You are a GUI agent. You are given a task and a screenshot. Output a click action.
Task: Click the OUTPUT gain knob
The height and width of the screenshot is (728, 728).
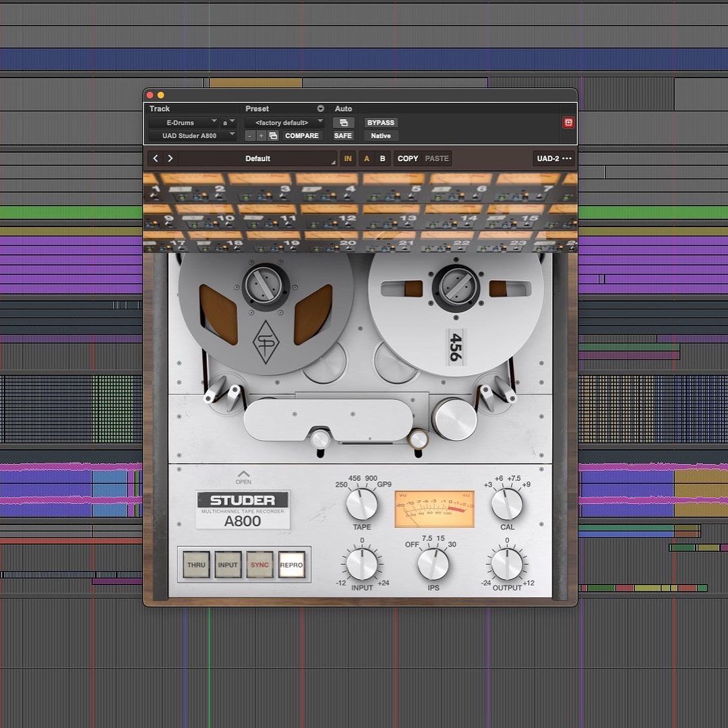[x=506, y=564]
